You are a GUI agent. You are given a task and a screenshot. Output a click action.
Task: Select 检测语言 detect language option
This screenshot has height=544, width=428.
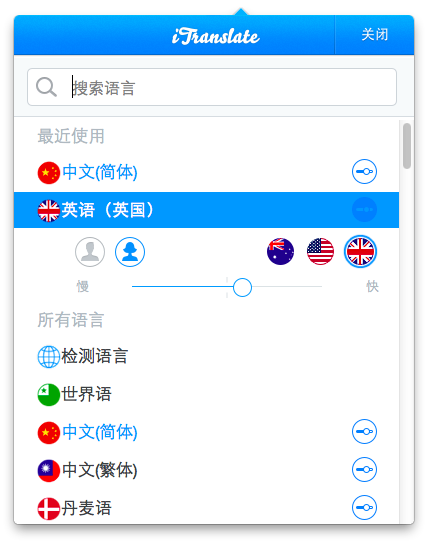tap(206, 356)
